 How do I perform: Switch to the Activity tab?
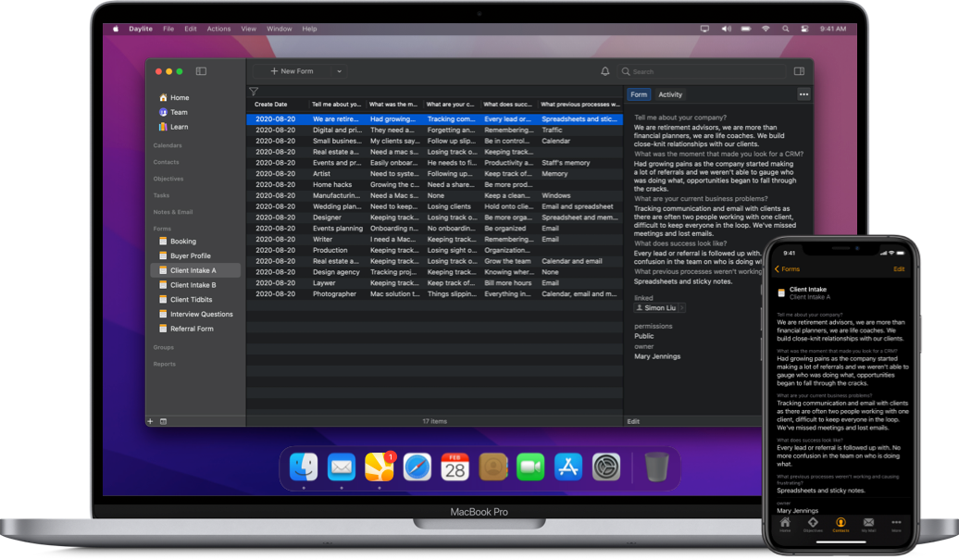[x=670, y=94]
